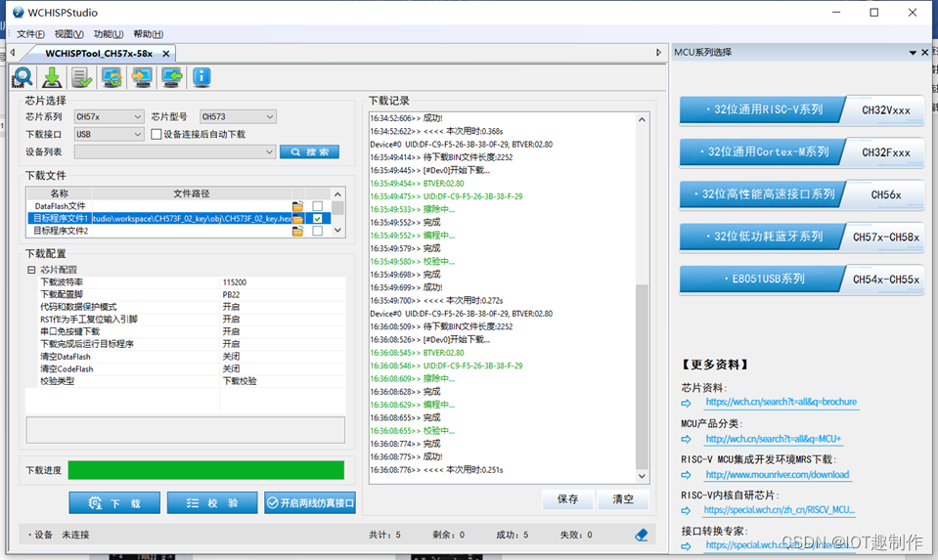Select 32位低功耗蓝牙系列 CH57x-CH58x button

click(802, 237)
